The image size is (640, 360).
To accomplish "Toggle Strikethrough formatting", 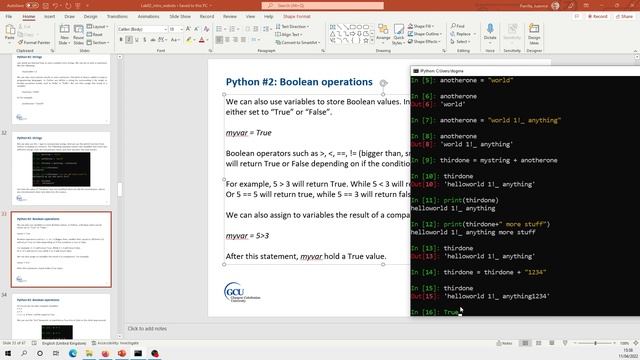I will pos(153,40).
